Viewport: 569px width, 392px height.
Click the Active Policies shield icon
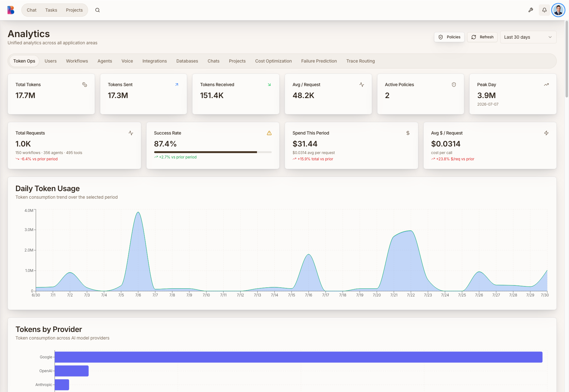coord(454,85)
